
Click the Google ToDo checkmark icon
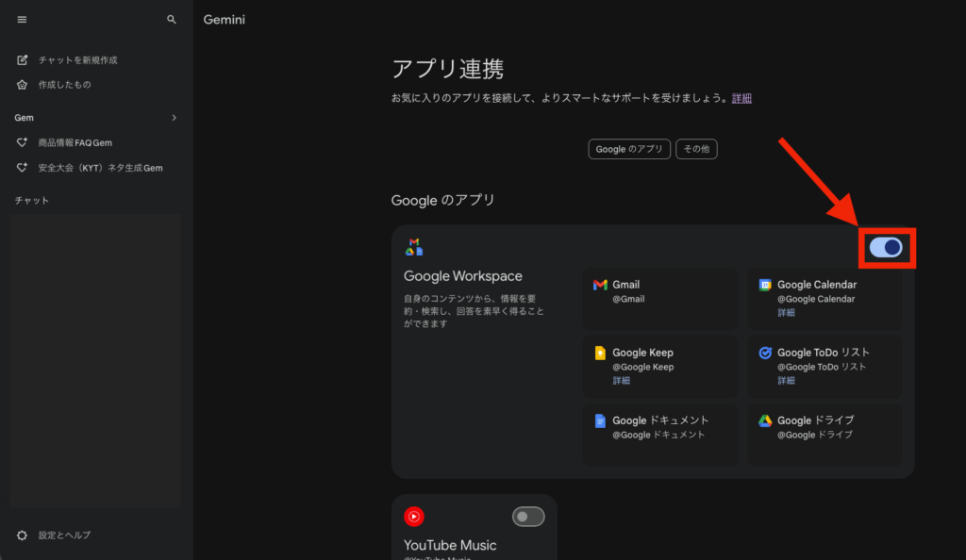(x=765, y=353)
